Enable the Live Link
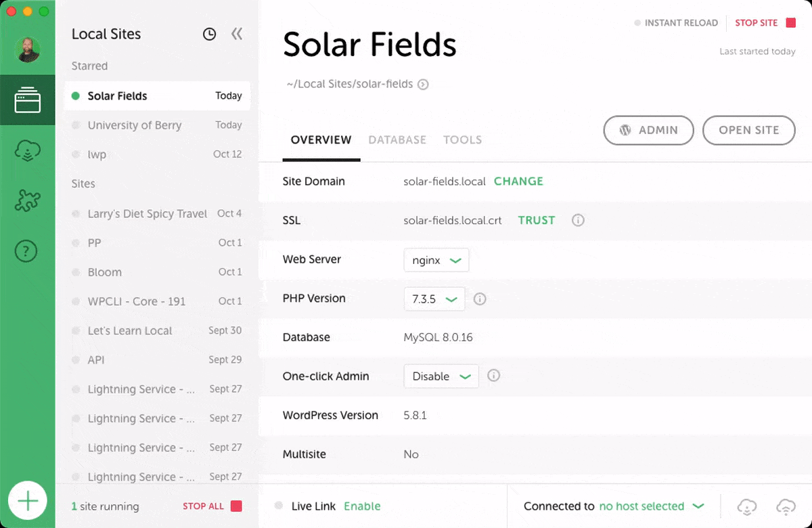The image size is (812, 528). point(362,506)
